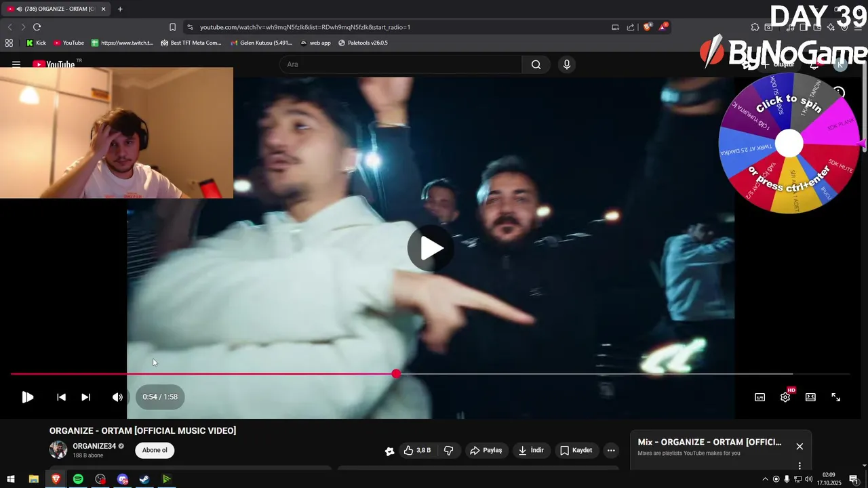Open the apps grid in bookmarks bar
This screenshot has height=488, width=868.
click(9, 43)
